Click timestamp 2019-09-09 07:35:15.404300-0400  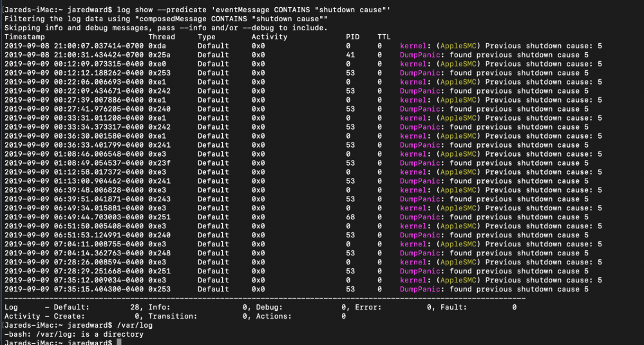tap(74, 290)
